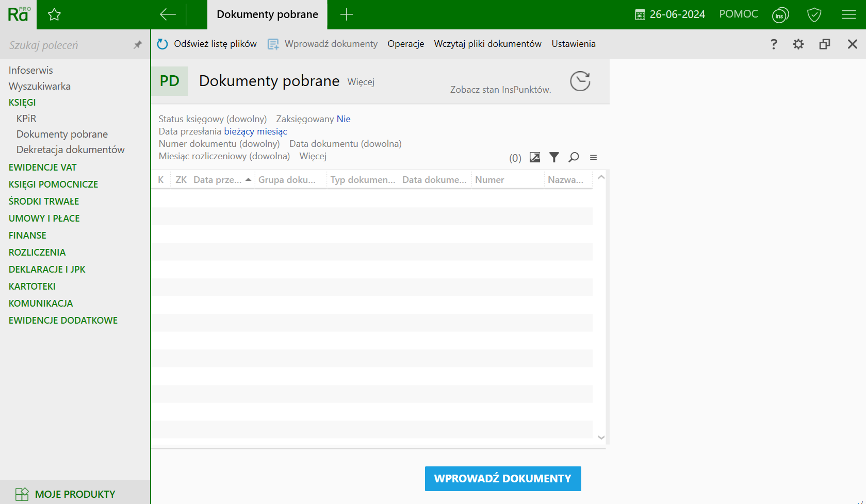Click the Ins account circle icon
Viewport: 866px width, 504px height.
click(x=780, y=15)
